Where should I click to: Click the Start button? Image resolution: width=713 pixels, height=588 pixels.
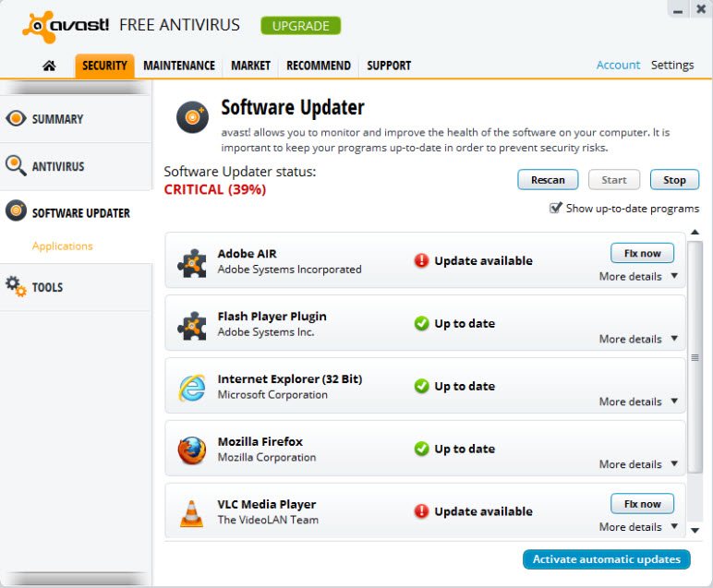tap(614, 180)
